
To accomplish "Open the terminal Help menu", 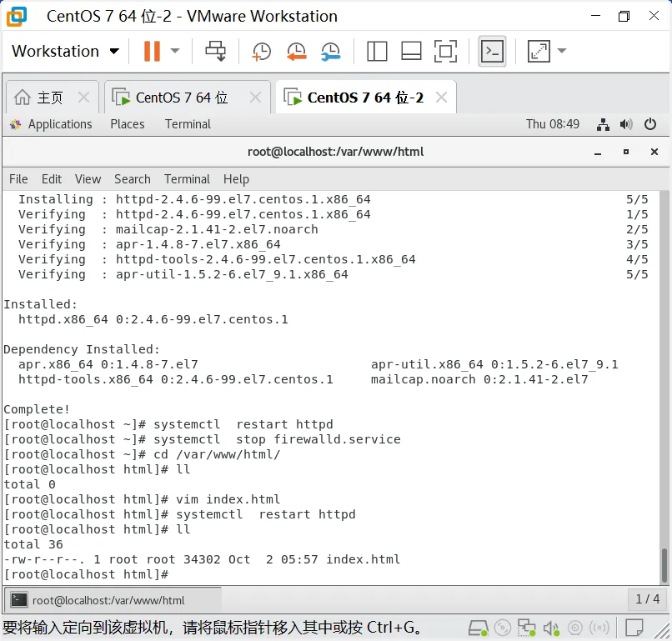I will (x=236, y=179).
